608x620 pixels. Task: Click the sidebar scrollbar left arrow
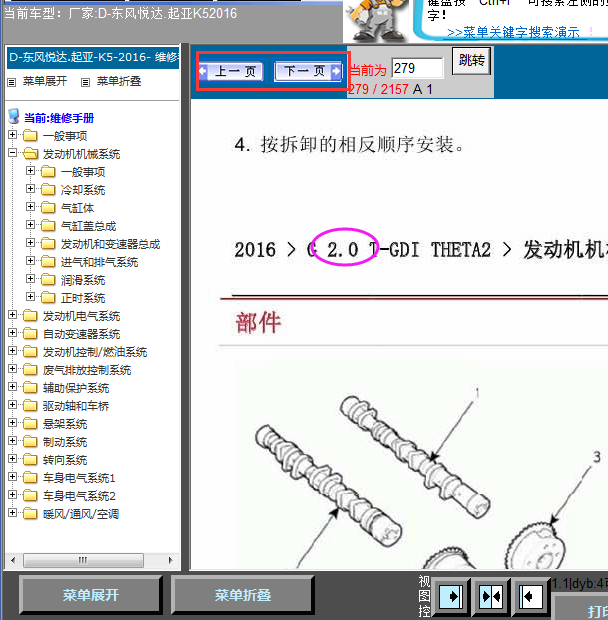pos(13,560)
